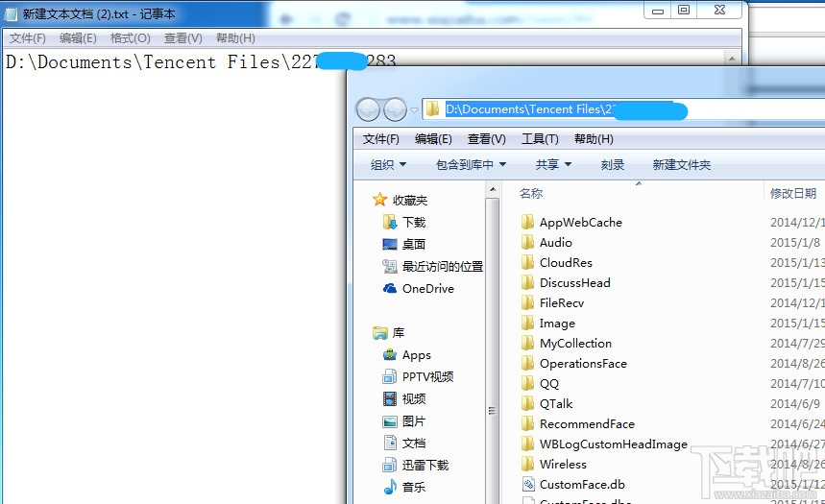The height and width of the screenshot is (504, 825).
Task: Select the 收藏夹 star icon
Action: coord(379,200)
